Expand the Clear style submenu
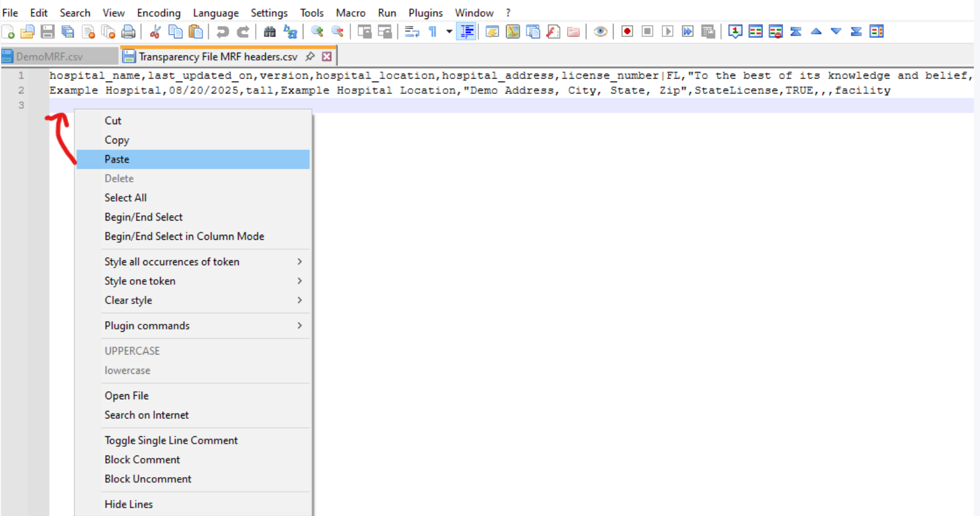Viewport: 980px width, 516px height. click(300, 300)
